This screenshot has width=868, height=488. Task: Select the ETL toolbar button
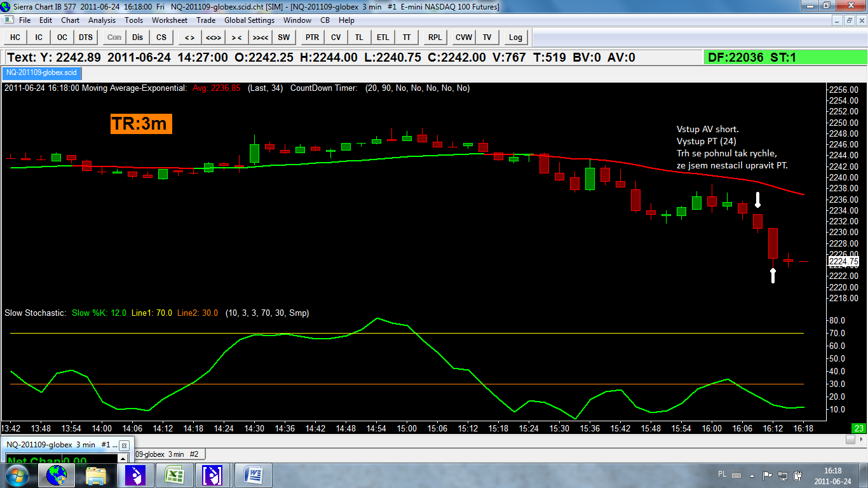click(383, 37)
